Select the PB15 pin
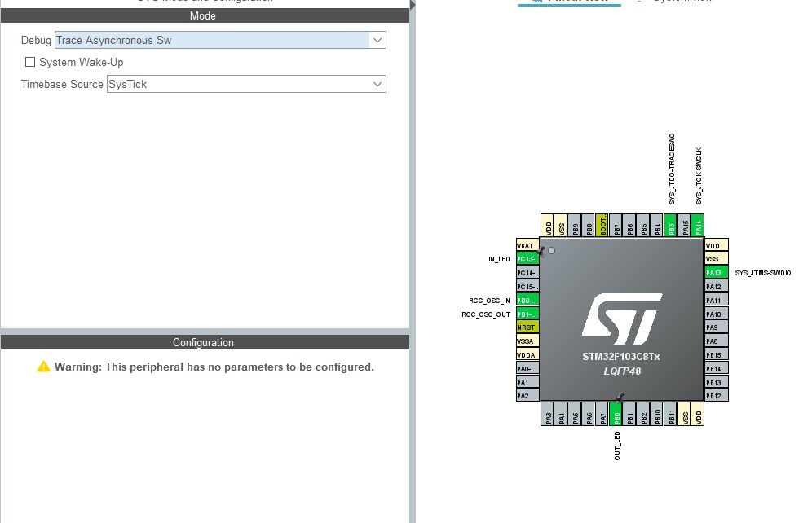This screenshot has height=523, width=812. [717, 355]
